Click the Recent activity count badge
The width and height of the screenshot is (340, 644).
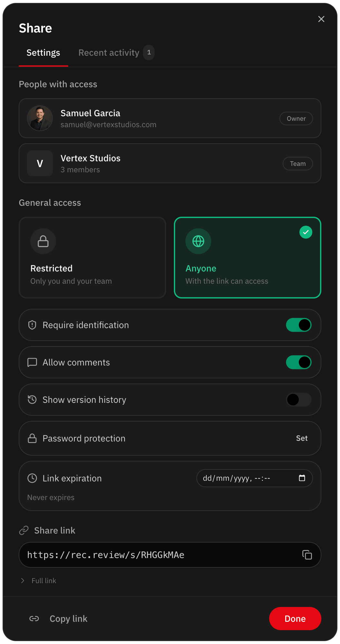click(x=149, y=52)
